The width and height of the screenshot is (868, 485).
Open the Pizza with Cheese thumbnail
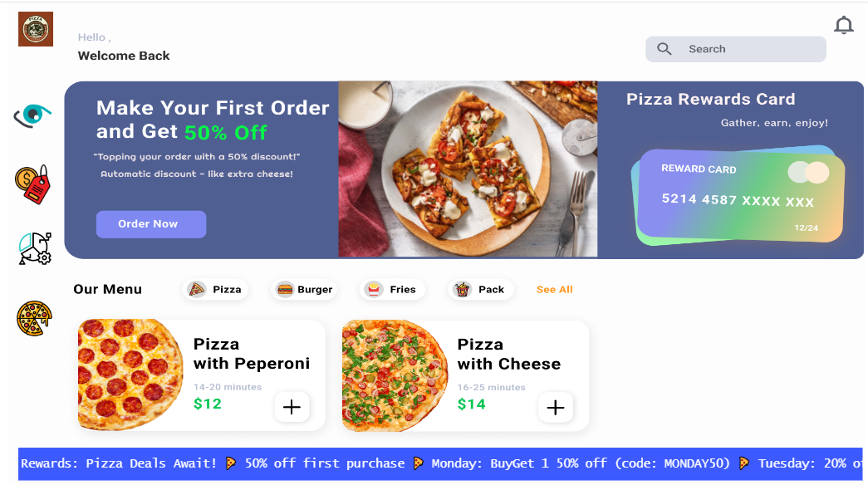[395, 375]
